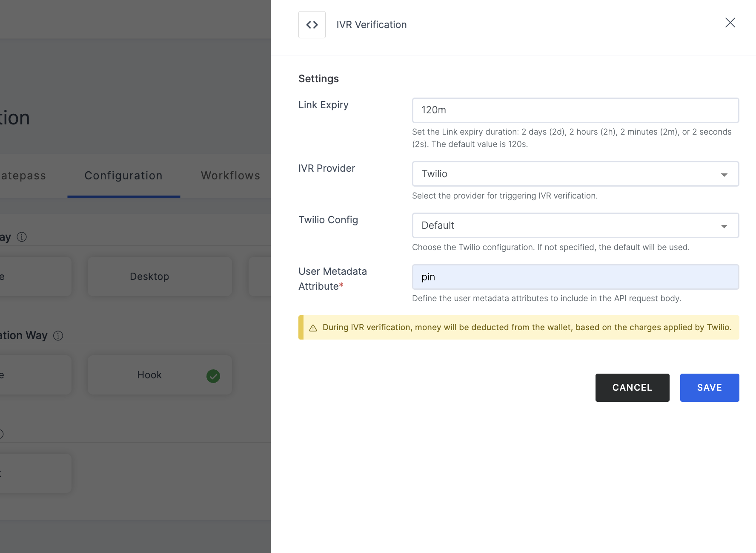Click the wallet deduction warning message
756x553 pixels.
coord(527,327)
